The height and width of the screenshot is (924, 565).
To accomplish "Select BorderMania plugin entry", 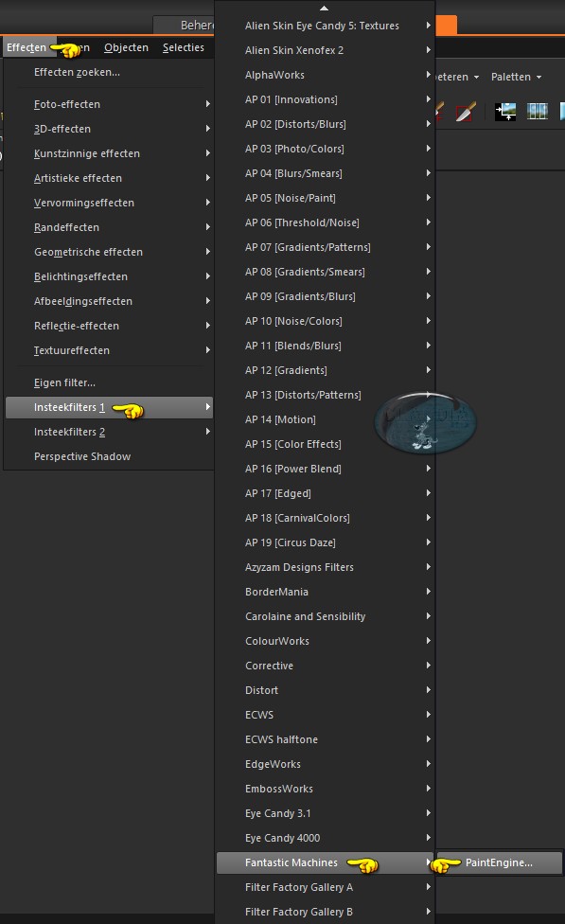I will click(x=326, y=592).
